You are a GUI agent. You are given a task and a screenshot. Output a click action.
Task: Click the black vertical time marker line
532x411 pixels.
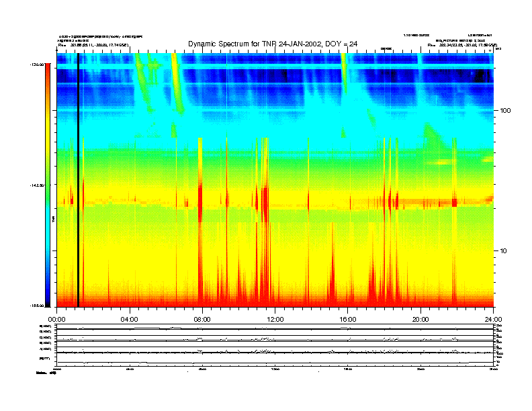pos(78,180)
